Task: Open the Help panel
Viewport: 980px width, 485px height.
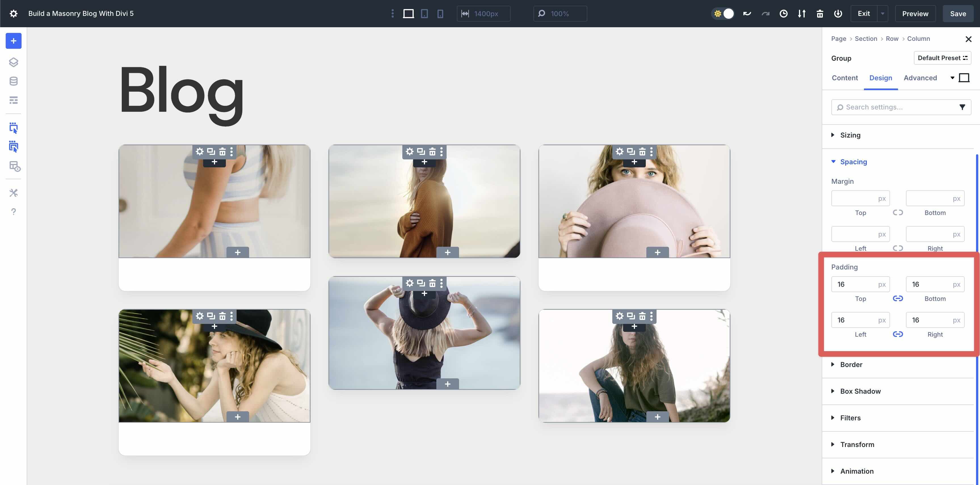Action: [x=13, y=212]
